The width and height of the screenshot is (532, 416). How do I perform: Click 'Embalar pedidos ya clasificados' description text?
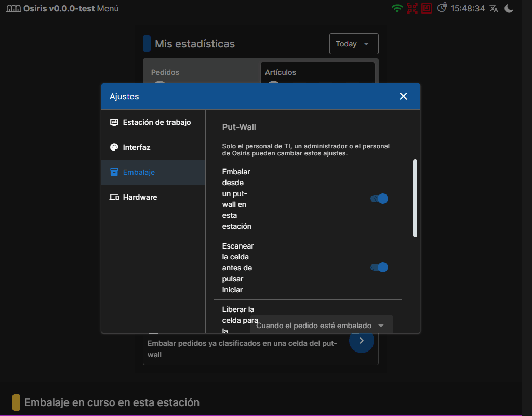pyautogui.click(x=242, y=349)
